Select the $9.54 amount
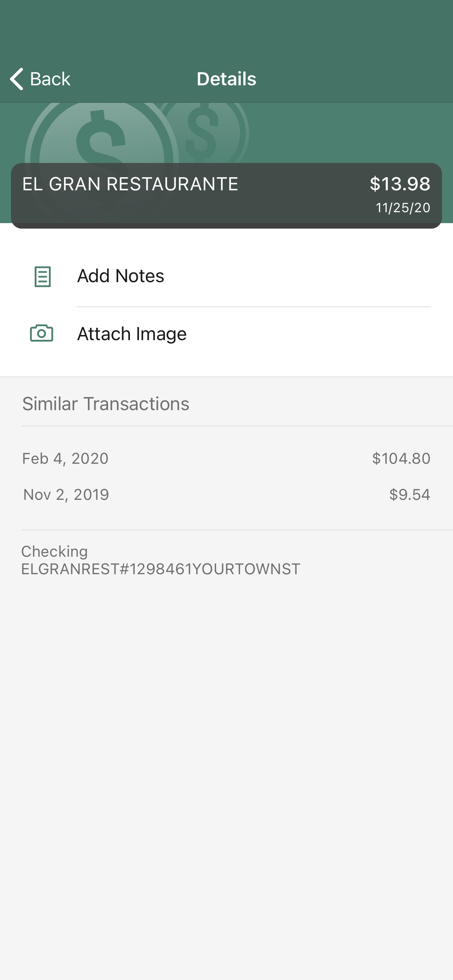Screen dimensions: 453x980 click(x=410, y=495)
